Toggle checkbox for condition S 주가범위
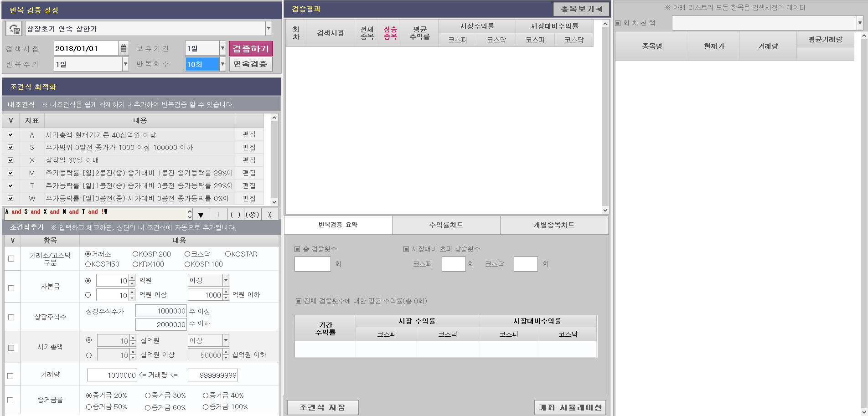This screenshot has height=416, width=868. click(x=10, y=147)
